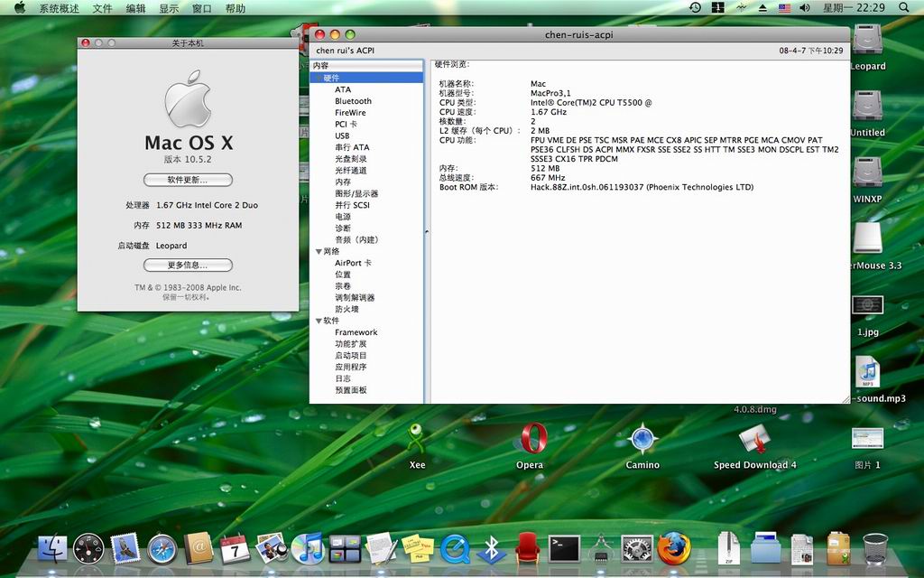Image resolution: width=924 pixels, height=578 pixels.
Task: Select USB in the hardware list
Action: point(342,135)
